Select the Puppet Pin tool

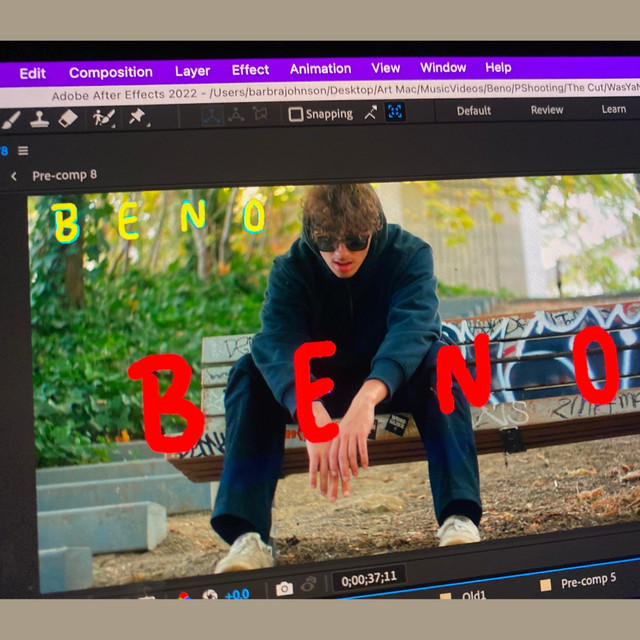click(x=138, y=117)
